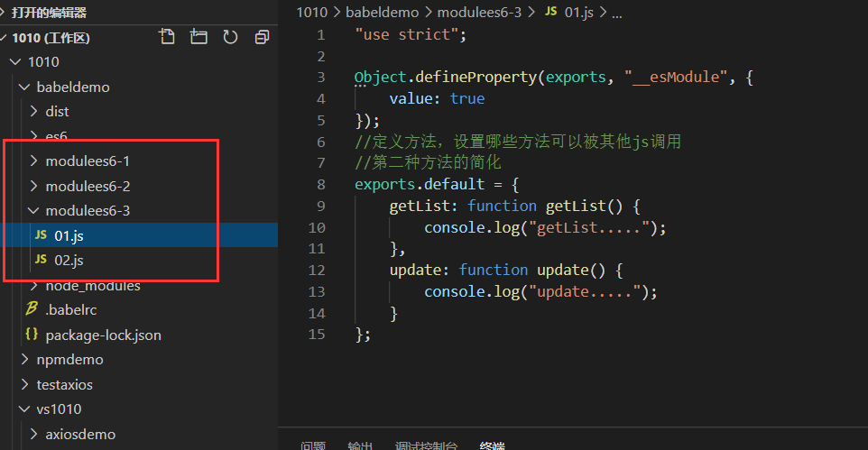Select the npmdemo folder name
This screenshot has width=868, height=450.
coord(69,360)
